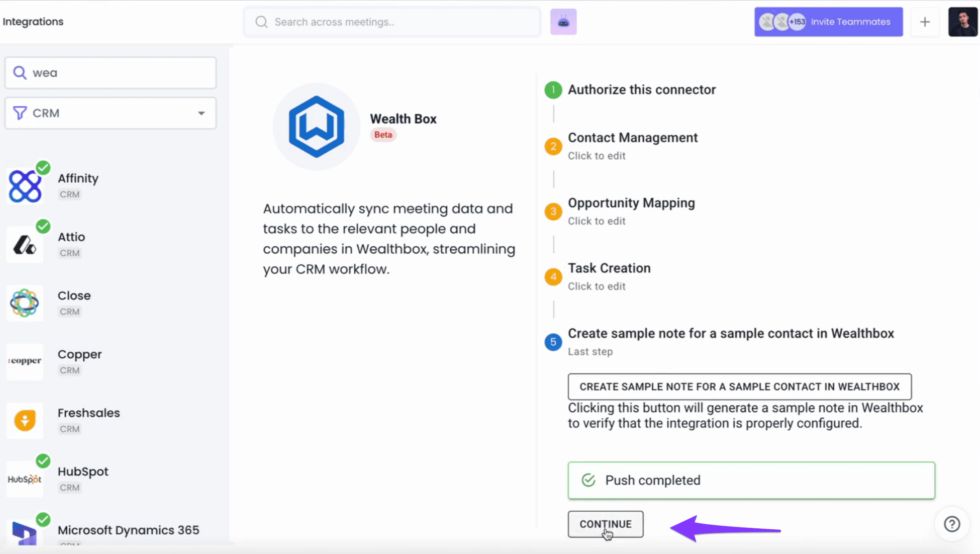Focus the integrations search field with "wea"
This screenshot has width=980, height=554.
(111, 73)
